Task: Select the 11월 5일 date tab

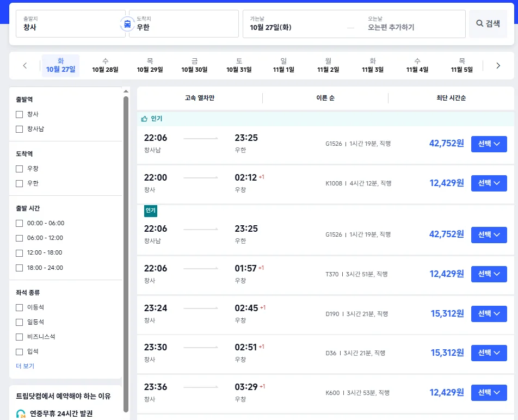Action: (462, 65)
